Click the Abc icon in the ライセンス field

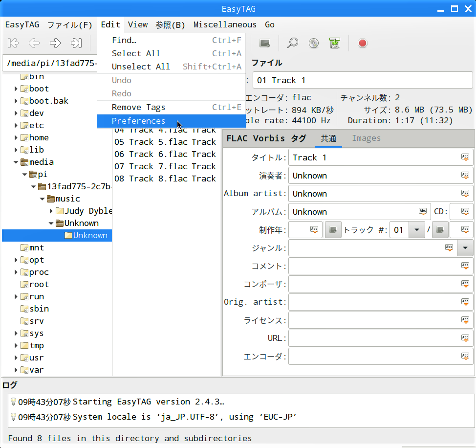(465, 320)
